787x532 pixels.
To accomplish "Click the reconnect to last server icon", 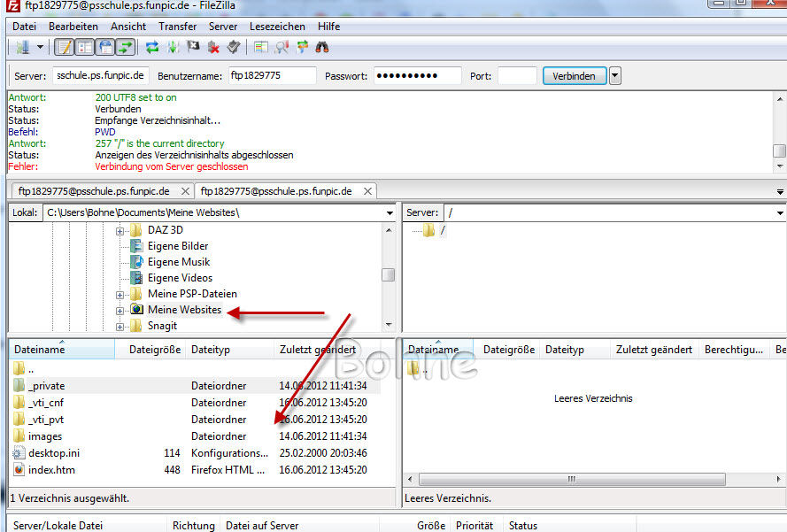I will (x=233, y=47).
